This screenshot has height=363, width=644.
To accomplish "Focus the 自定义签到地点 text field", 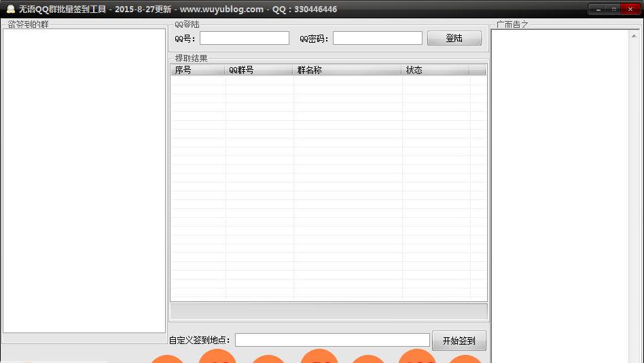I will [x=332, y=340].
